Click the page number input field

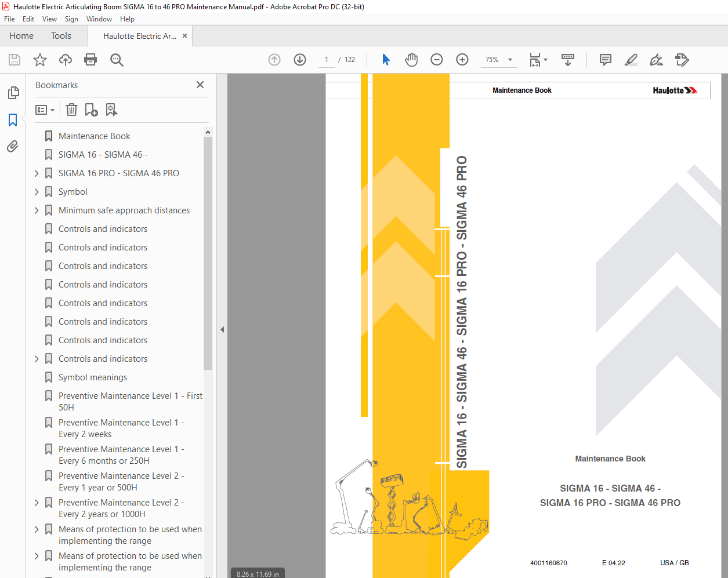click(327, 60)
